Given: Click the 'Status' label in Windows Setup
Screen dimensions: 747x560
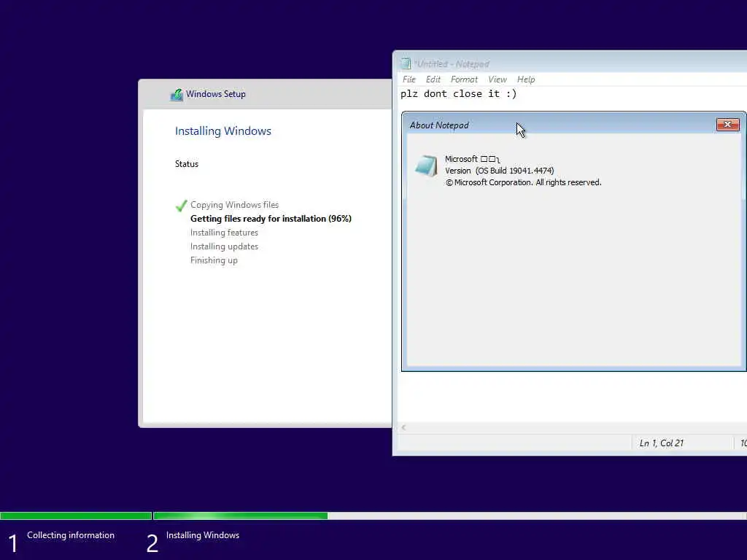Looking at the screenshot, I should pos(186,164).
